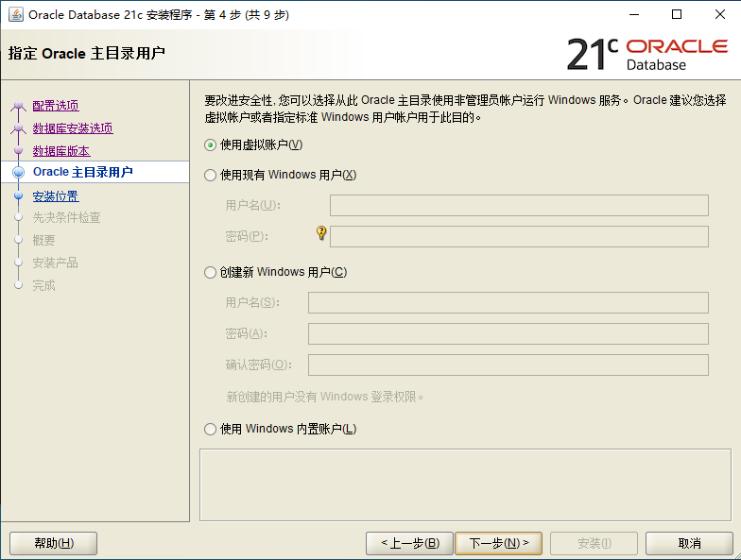741x560 pixels.
Task: Click the current step marker beside Oracle 主目录用户
Action: click(x=19, y=172)
